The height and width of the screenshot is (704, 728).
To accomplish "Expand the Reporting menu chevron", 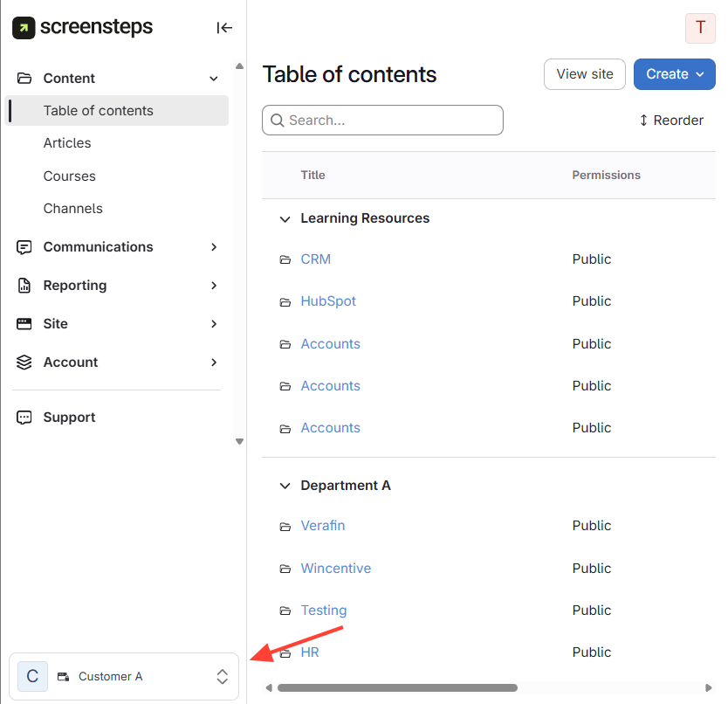I will 214,286.
